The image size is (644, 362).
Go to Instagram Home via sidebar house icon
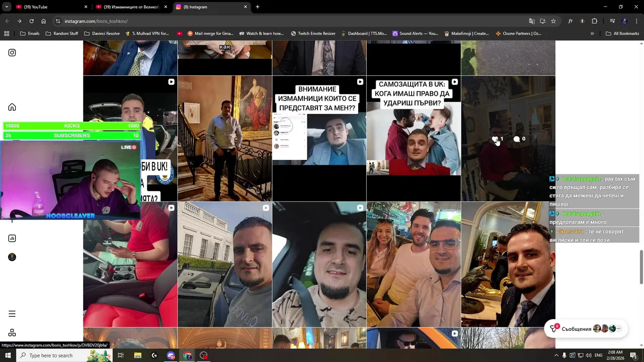(12, 107)
